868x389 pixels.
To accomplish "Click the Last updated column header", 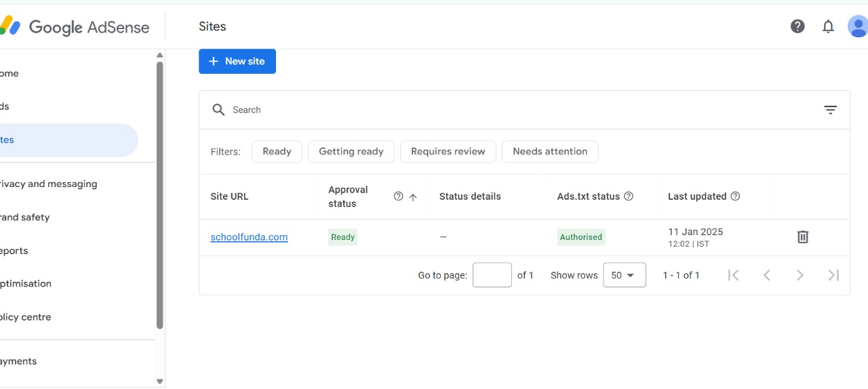I will point(697,197).
